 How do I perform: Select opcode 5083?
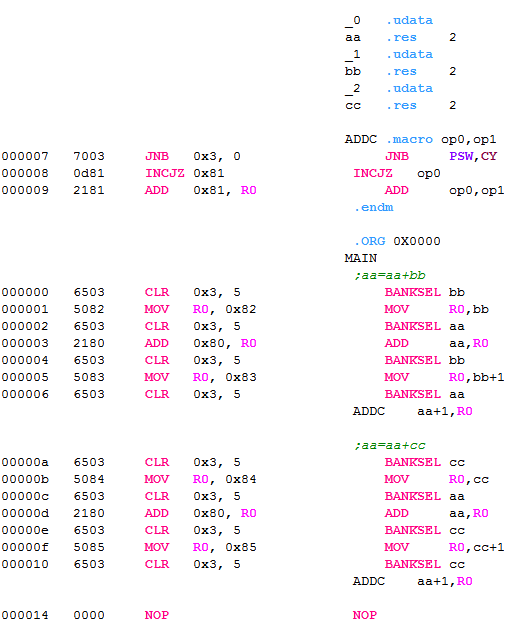(x=89, y=377)
